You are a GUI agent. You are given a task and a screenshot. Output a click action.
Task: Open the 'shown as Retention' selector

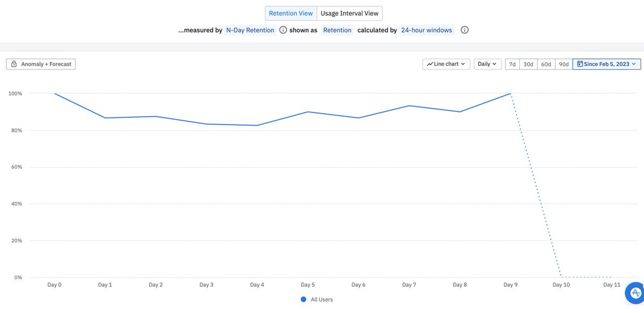pyautogui.click(x=337, y=30)
